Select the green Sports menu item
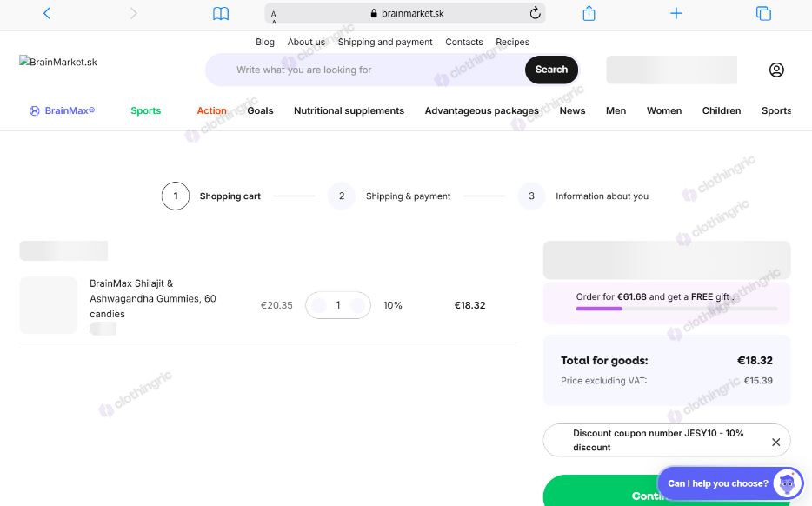This screenshot has width=812, height=506. 145,110
